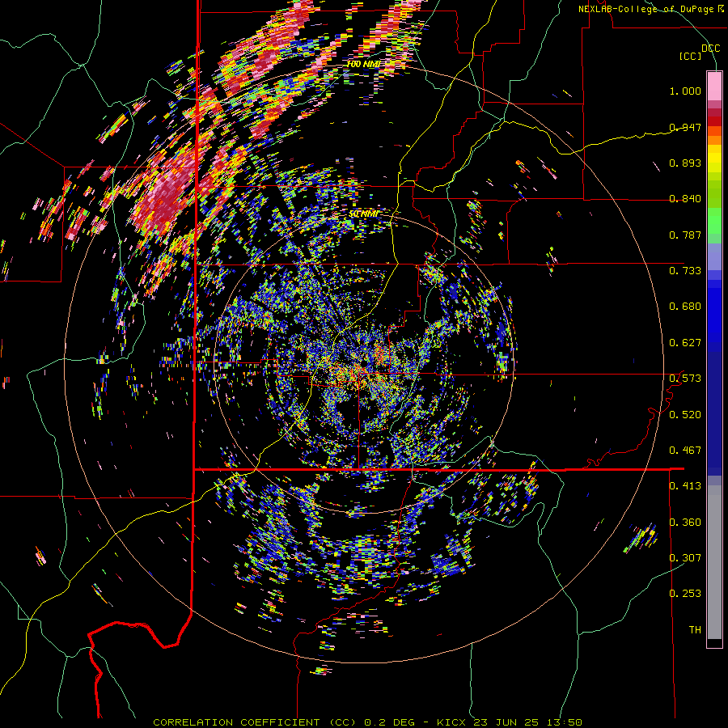The width and height of the screenshot is (728, 728).
Task: Select the 0.253 scale value
Action: 685,594
